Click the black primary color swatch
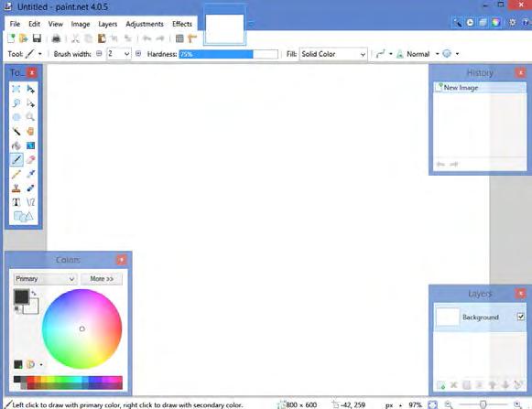Image resolution: width=532 pixels, height=409 pixels. point(21,296)
